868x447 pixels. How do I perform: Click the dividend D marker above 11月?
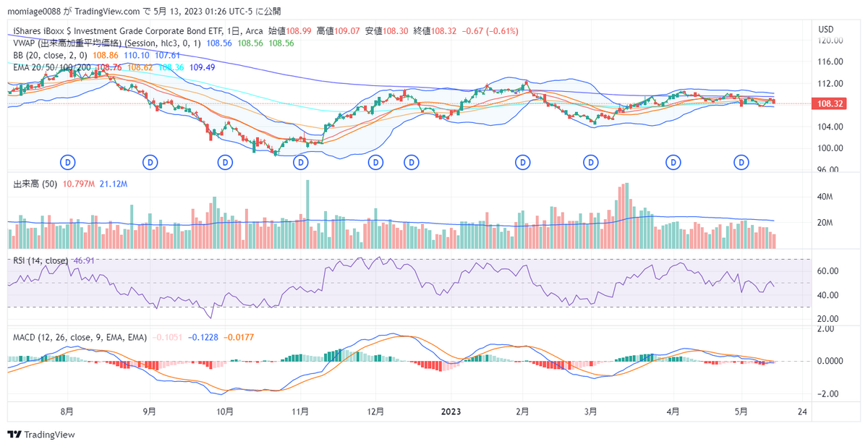point(301,162)
